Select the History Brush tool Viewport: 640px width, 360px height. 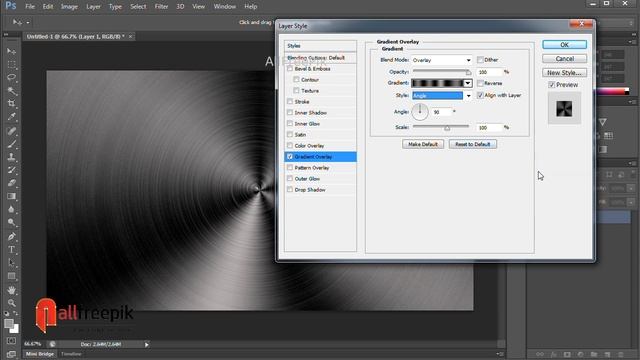(11, 170)
